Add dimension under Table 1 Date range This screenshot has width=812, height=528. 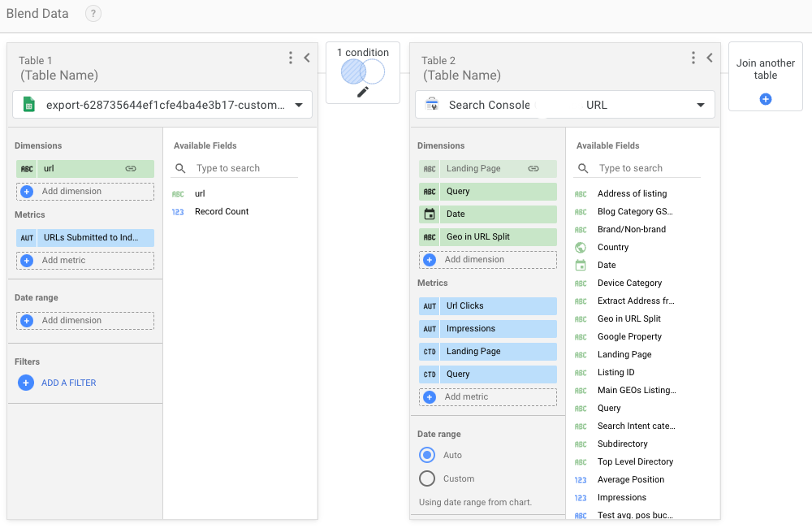(x=85, y=321)
